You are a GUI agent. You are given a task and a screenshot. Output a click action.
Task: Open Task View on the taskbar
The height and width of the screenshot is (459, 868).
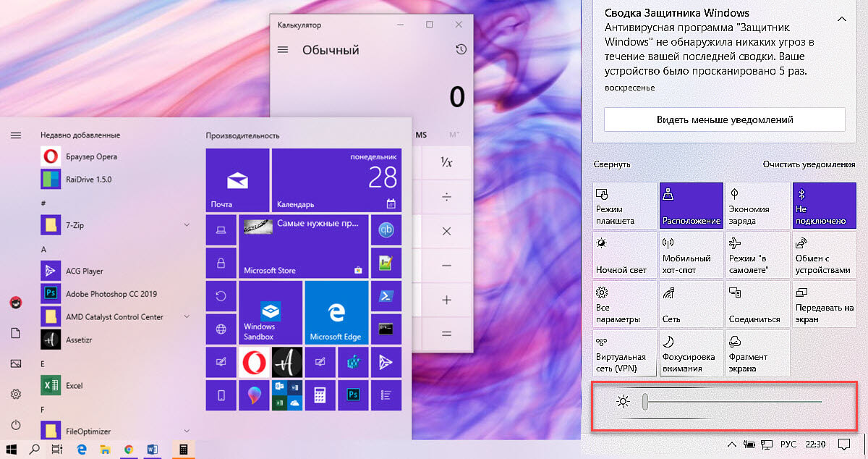[x=58, y=449]
